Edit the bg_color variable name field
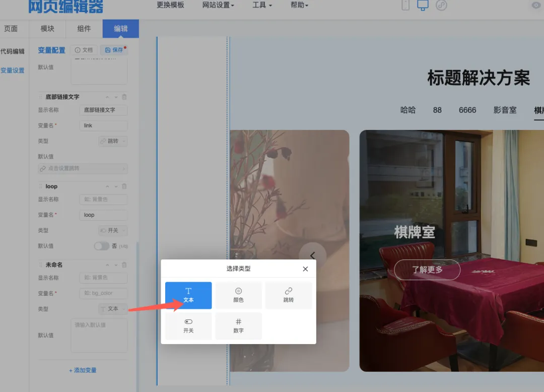This screenshot has height=392, width=544. (103, 293)
